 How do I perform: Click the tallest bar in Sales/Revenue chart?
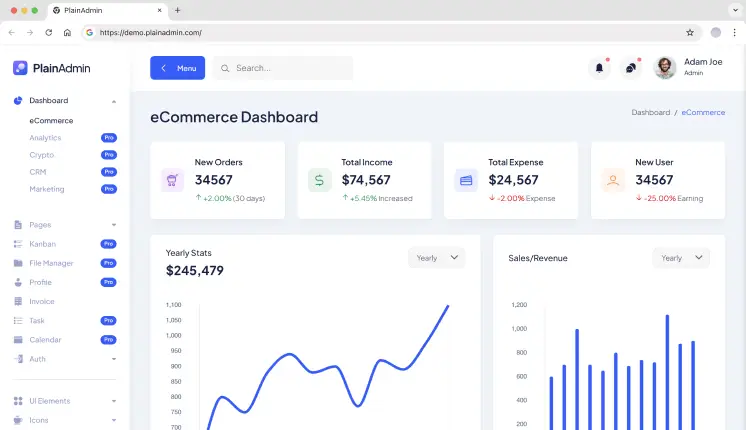pos(667,372)
